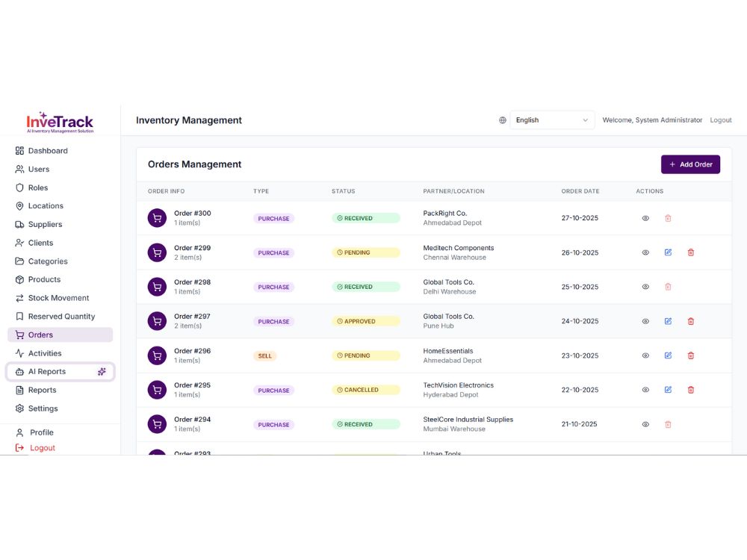View details of Order #296
The image size is (747, 560).
point(645,355)
